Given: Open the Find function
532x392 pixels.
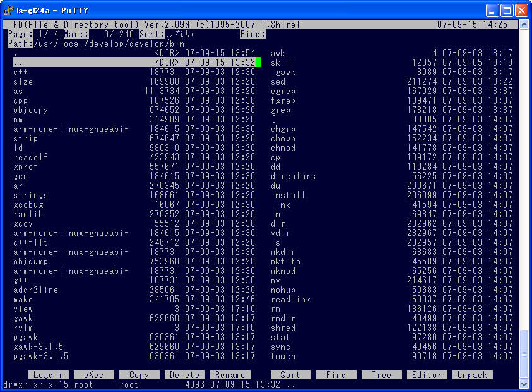Looking at the screenshot, I should [x=336, y=375].
